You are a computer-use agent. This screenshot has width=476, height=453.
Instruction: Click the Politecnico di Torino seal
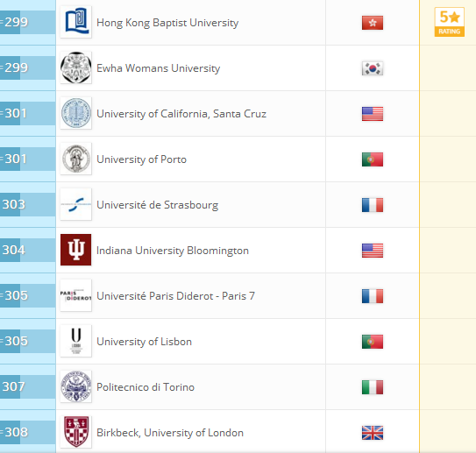point(76,386)
